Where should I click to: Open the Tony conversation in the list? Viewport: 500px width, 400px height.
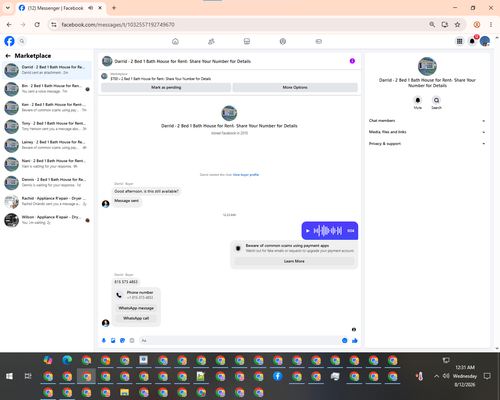tap(47, 126)
